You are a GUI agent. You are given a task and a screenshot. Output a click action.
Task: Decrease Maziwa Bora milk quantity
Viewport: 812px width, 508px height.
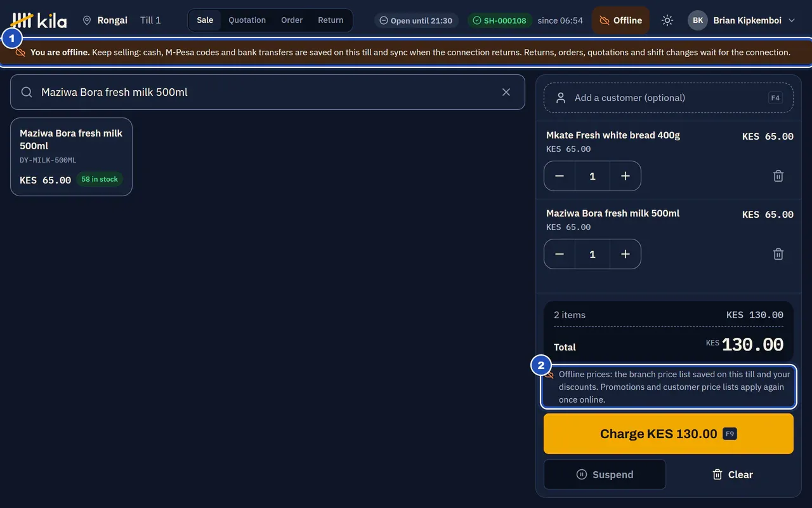click(x=560, y=254)
